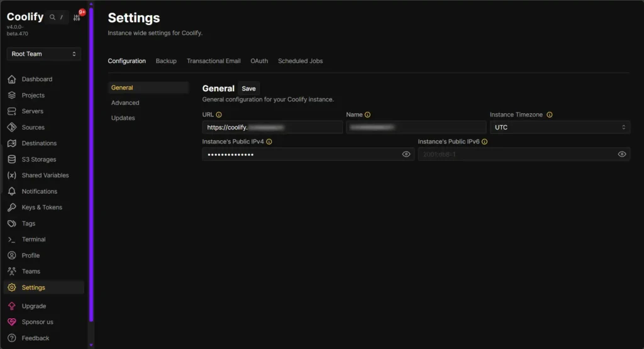Viewport: 644px width, 349px height.
Task: Switch to the Backup tab
Action: [x=166, y=61]
